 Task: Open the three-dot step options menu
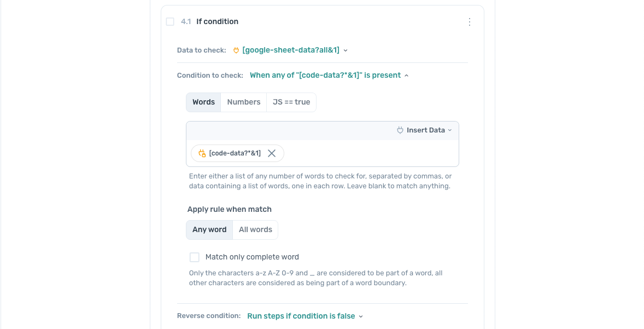point(470,22)
